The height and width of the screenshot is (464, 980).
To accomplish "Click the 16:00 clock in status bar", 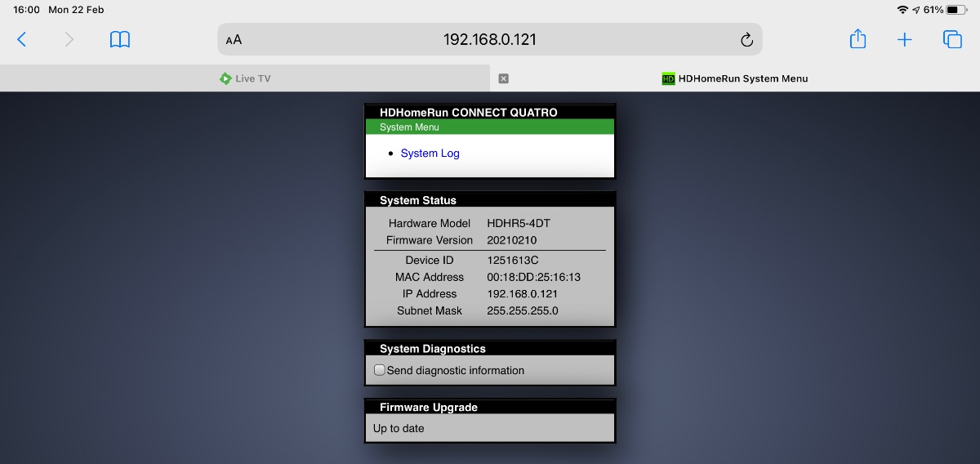I will click(27, 10).
